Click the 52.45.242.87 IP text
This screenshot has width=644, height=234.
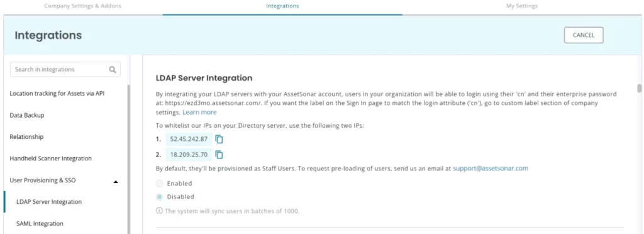189,139
